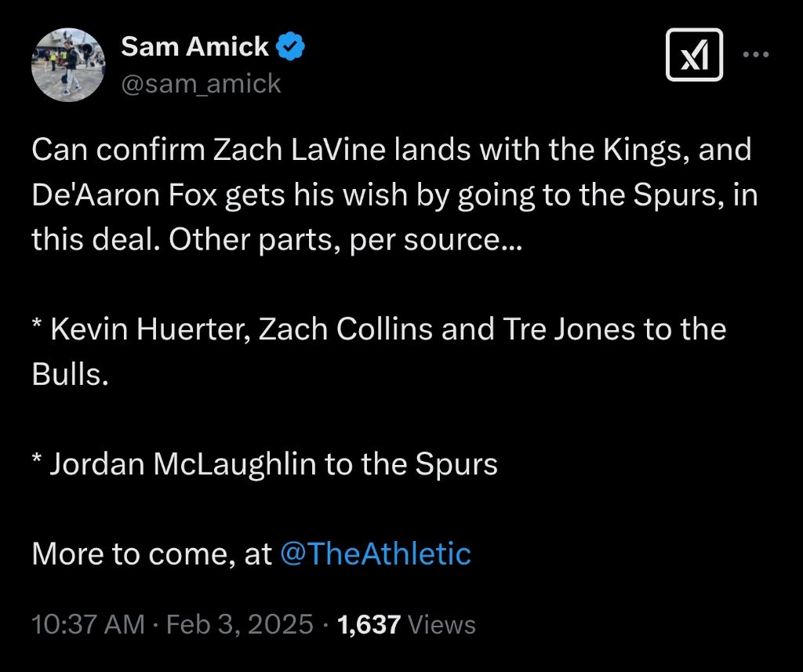Click the 10:37 AM timestamp

(x=88, y=624)
